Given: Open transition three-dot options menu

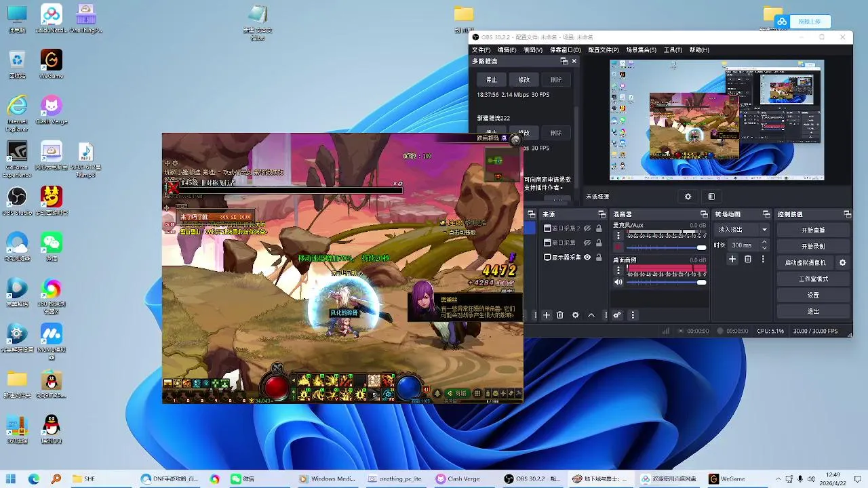Looking at the screenshot, I should coord(763,259).
